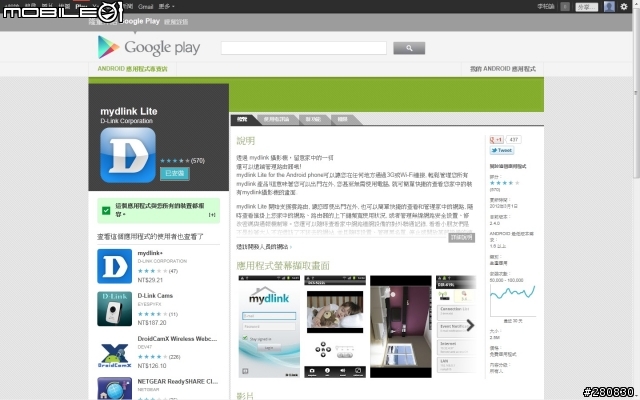The height and width of the screenshot is (400, 640).
Task: Click the 分享 share button in top bar
Action: point(587,7)
